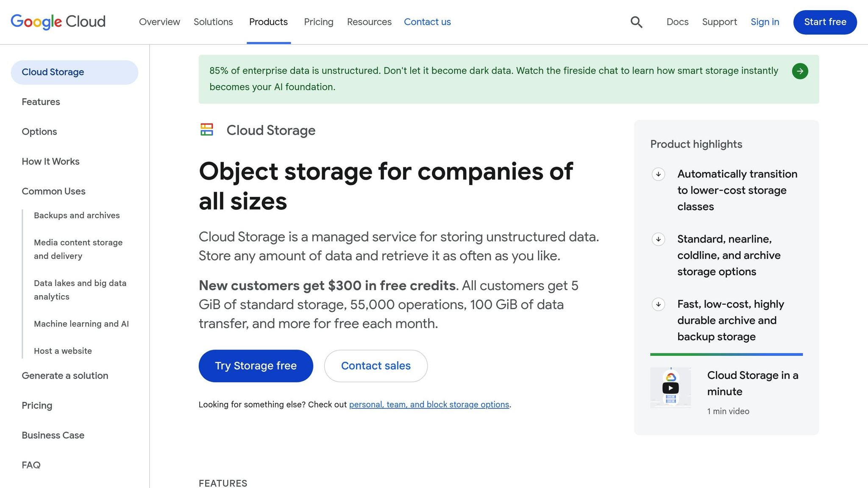Open the Resources menu
The width and height of the screenshot is (868, 488).
tap(369, 22)
